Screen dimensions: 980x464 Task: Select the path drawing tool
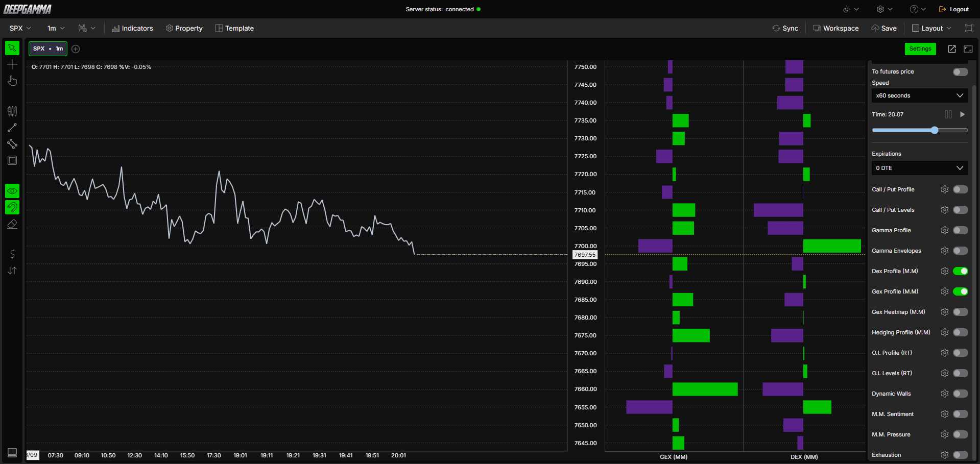(12, 144)
